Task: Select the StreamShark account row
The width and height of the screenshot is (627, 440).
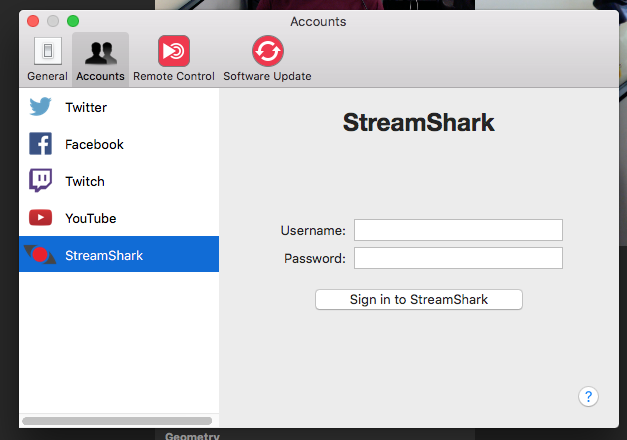Action: tap(119, 254)
